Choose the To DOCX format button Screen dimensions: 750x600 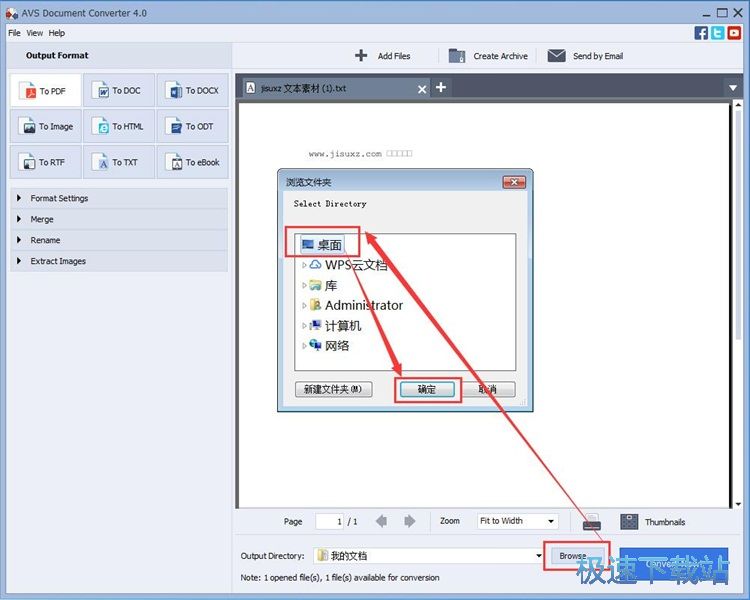click(x=193, y=90)
